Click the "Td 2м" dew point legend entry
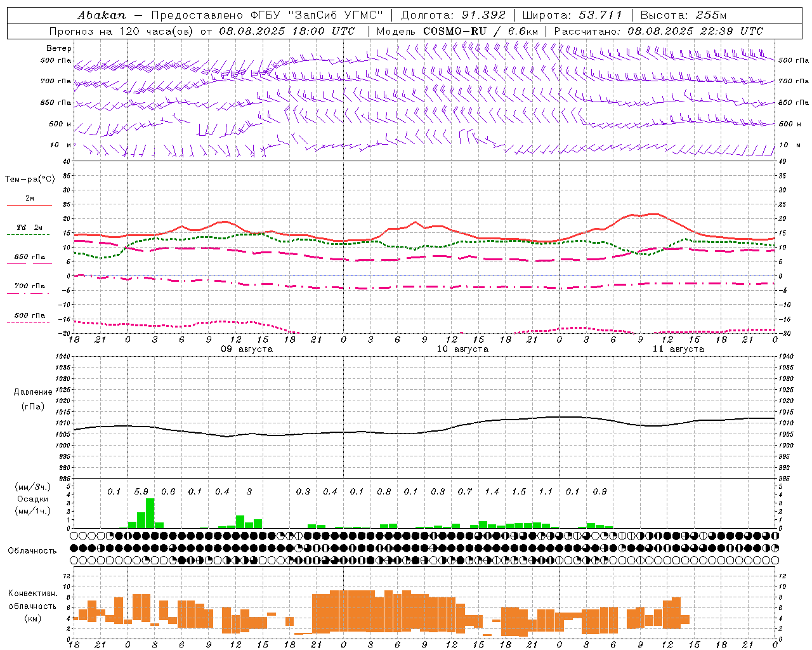The height and width of the screenshot is (650, 812). (29, 228)
